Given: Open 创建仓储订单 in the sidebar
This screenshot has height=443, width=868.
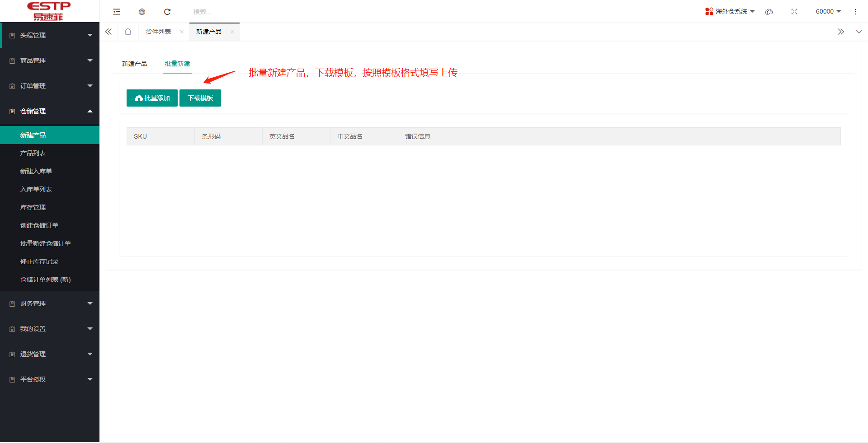Looking at the screenshot, I should [x=50, y=225].
